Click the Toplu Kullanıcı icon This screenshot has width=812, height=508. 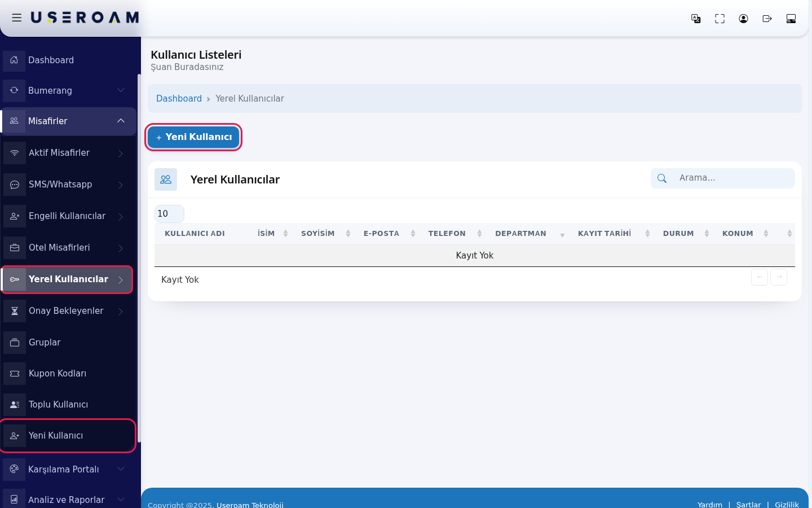(15, 405)
